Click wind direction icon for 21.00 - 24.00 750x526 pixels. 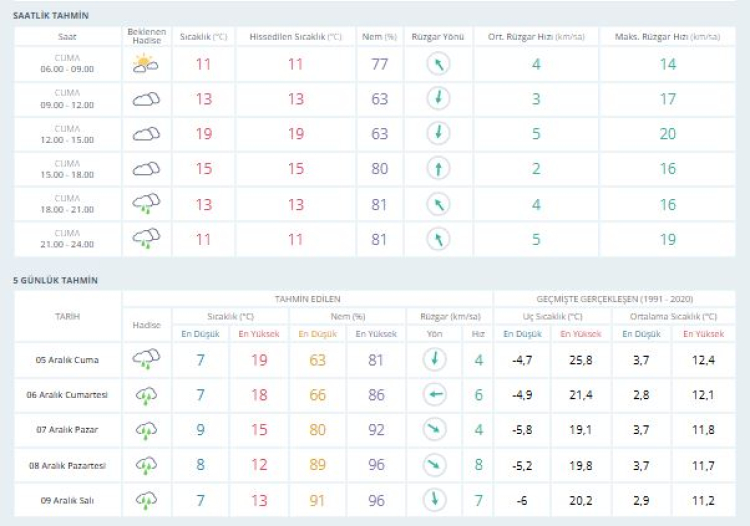[x=437, y=239]
